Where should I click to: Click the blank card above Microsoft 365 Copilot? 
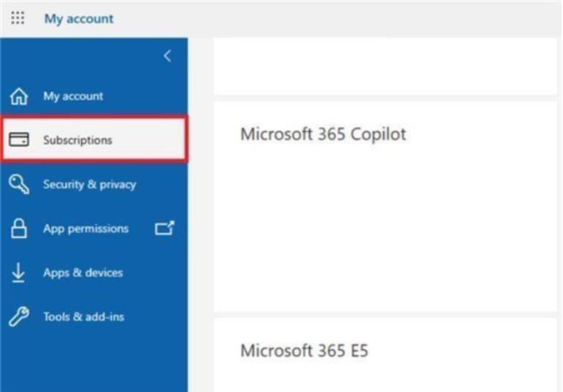point(385,66)
